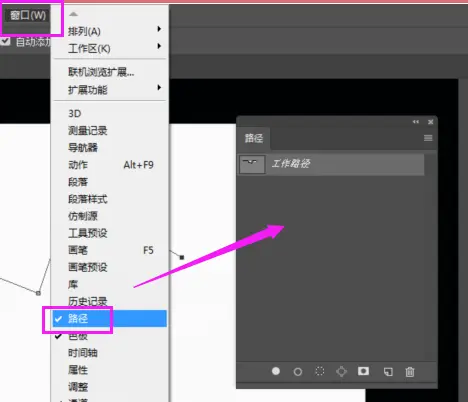Expand the 排列(A) submenu
Image resolution: width=468 pixels, height=402 pixels.
coord(110,31)
